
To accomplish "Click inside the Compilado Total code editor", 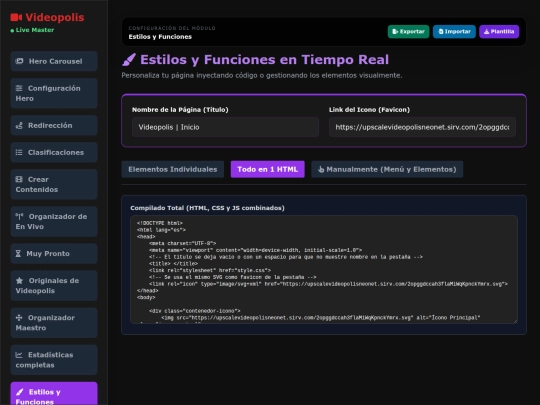I will [x=324, y=270].
